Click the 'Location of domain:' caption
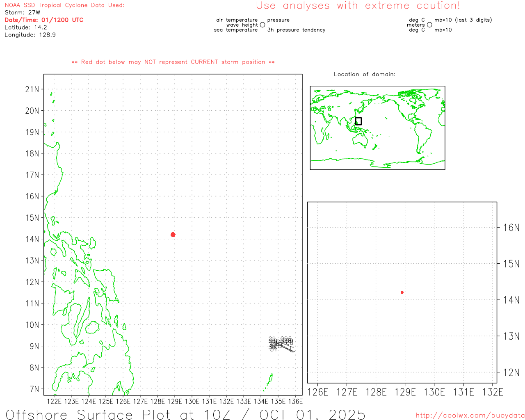This screenshot has width=525, height=420. pos(364,74)
